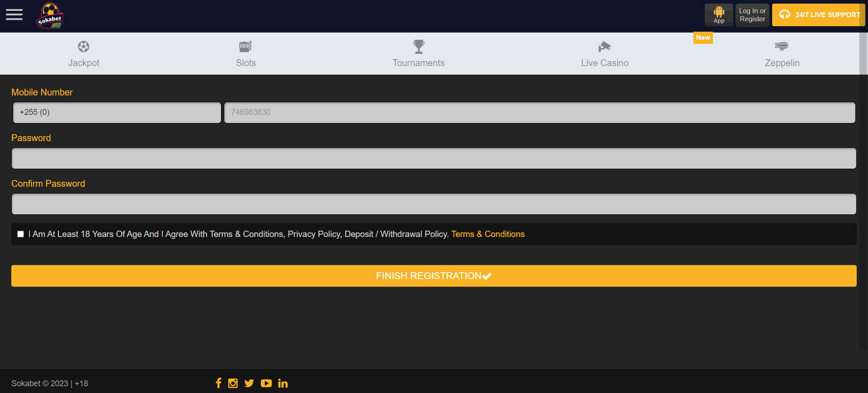Open the hamburger menu
868x393 pixels.
tap(14, 15)
